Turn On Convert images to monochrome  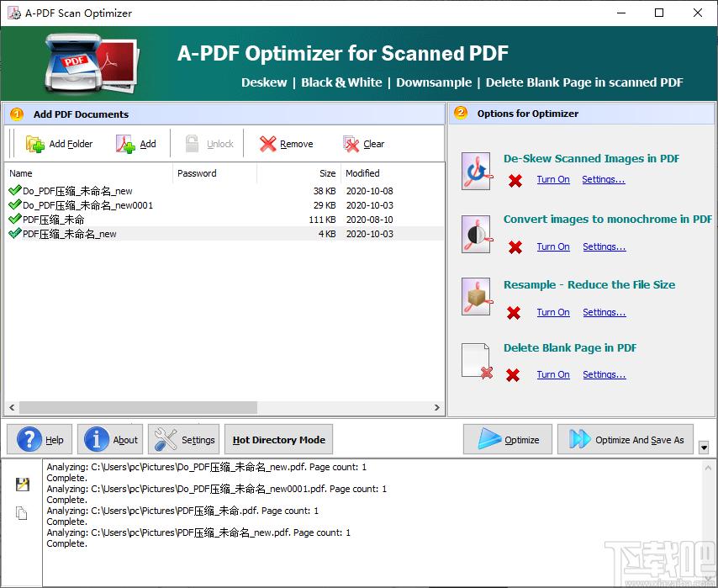553,246
